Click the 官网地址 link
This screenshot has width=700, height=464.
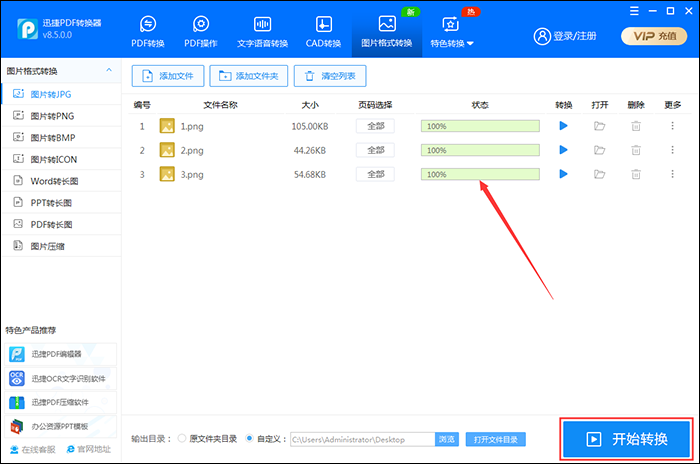[x=88, y=449]
